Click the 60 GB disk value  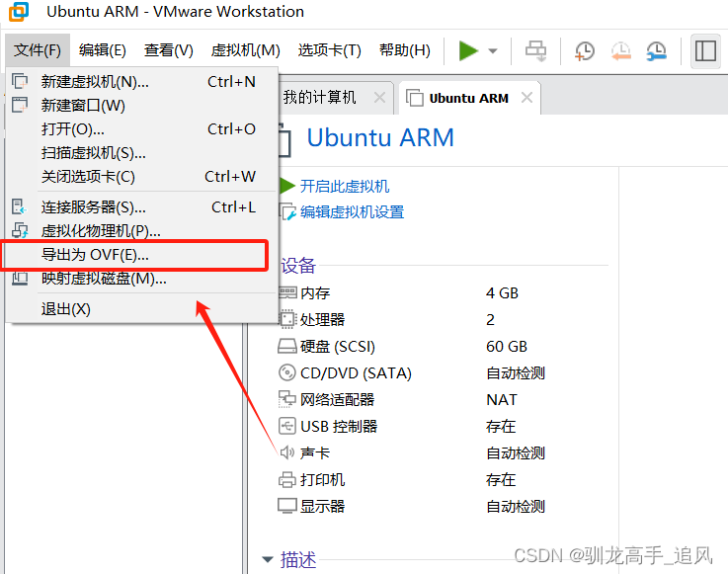tap(507, 347)
